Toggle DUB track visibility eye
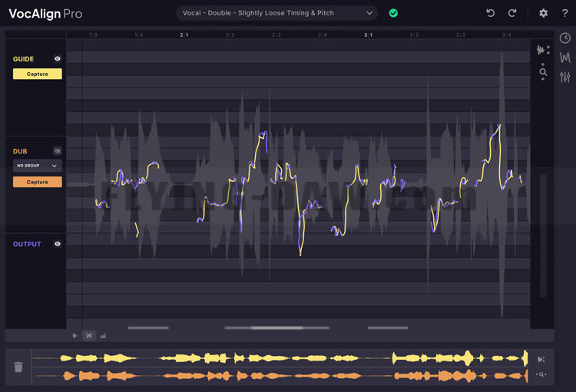Image resolution: width=576 pixels, height=392 pixels. (58, 151)
